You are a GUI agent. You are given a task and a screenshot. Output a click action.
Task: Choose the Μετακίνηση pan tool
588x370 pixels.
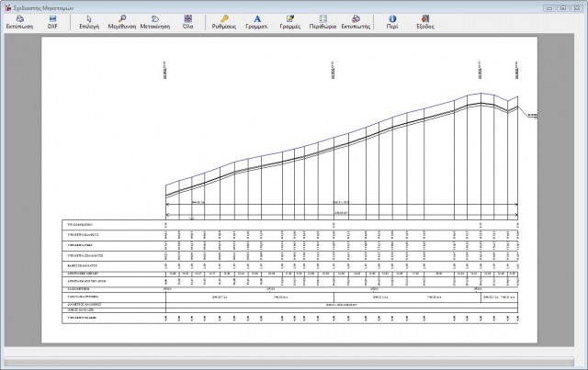[156, 20]
